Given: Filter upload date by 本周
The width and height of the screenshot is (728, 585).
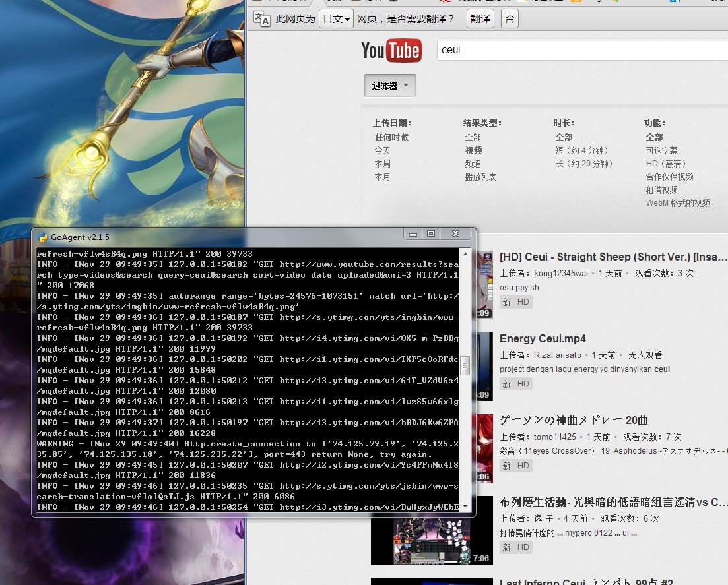Looking at the screenshot, I should coord(383,164).
